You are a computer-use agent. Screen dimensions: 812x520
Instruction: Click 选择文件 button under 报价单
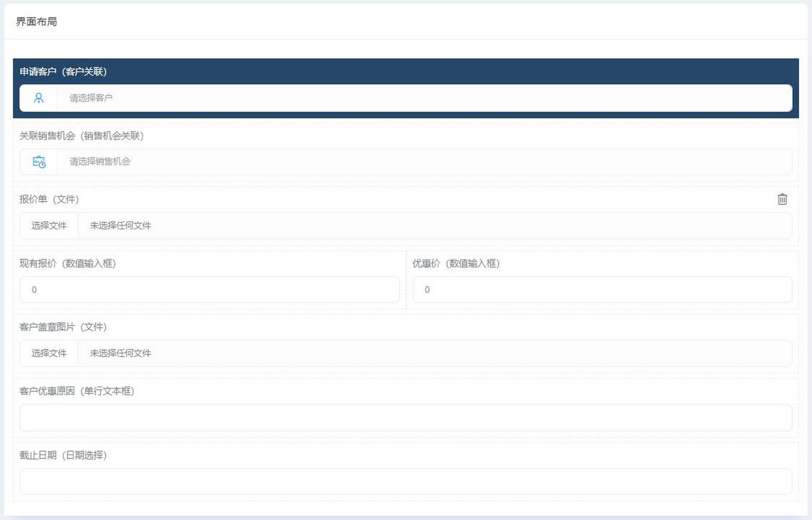[49, 225]
